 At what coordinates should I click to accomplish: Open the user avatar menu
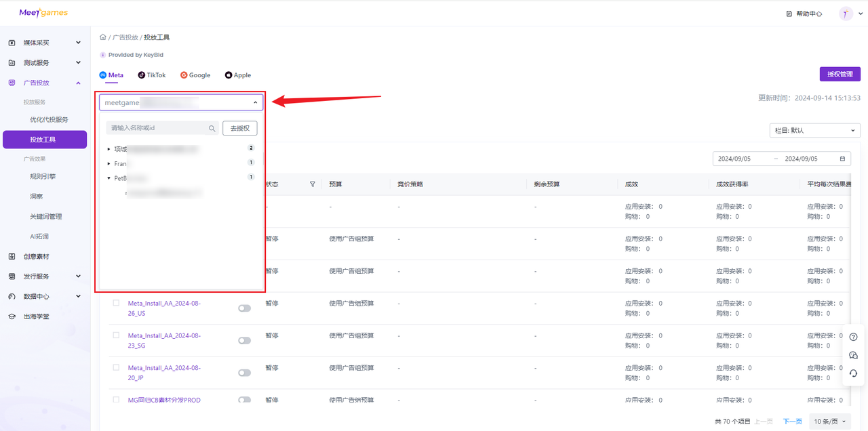846,14
